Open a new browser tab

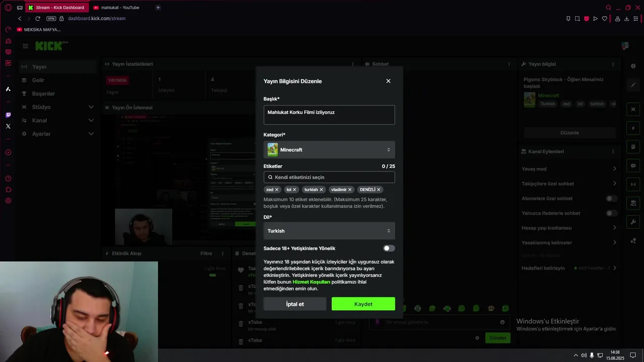click(x=158, y=8)
